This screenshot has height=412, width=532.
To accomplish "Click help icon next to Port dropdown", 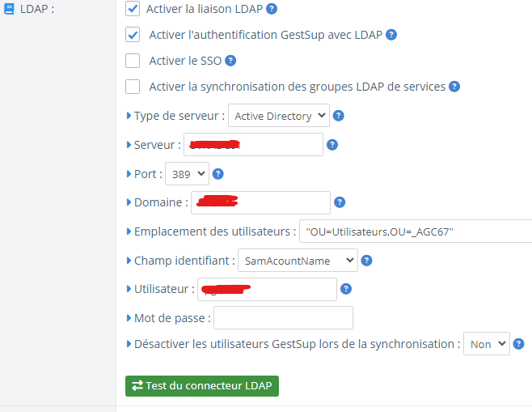I will tap(217, 173).
